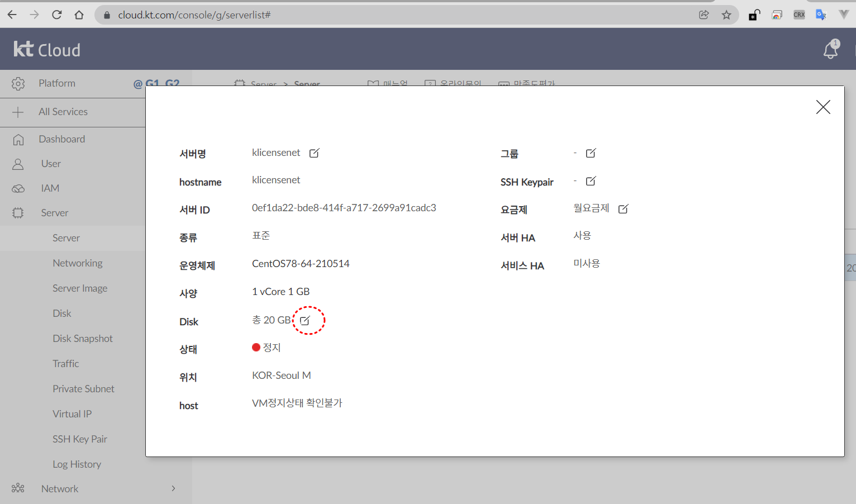Click the User person icon
Image resolution: width=856 pixels, height=504 pixels.
click(x=18, y=164)
